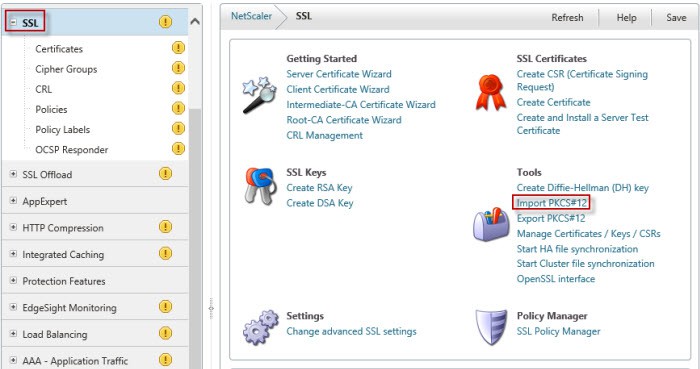Image resolution: width=700 pixels, height=369 pixels.
Task: Click the pane splitter handle
Action: click(x=211, y=308)
